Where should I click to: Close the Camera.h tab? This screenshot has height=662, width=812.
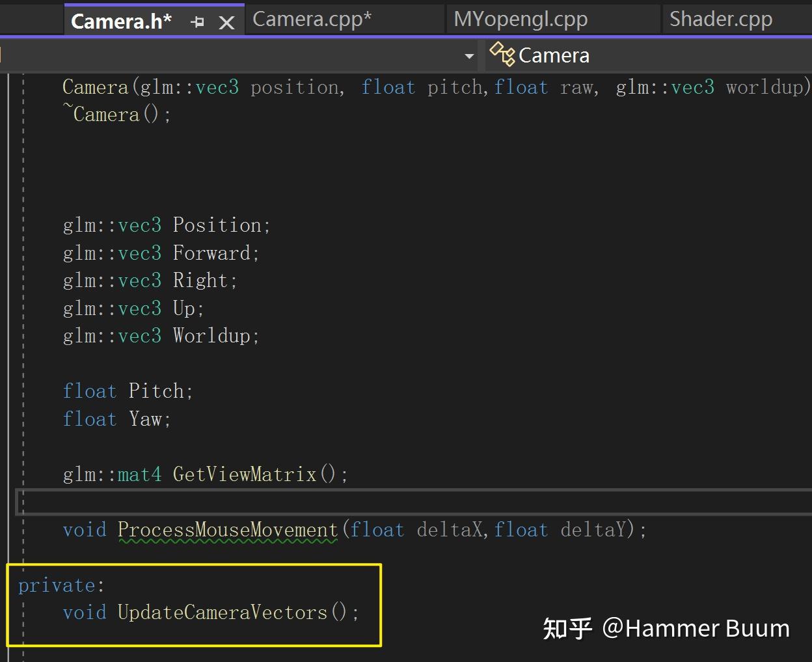pyautogui.click(x=226, y=21)
